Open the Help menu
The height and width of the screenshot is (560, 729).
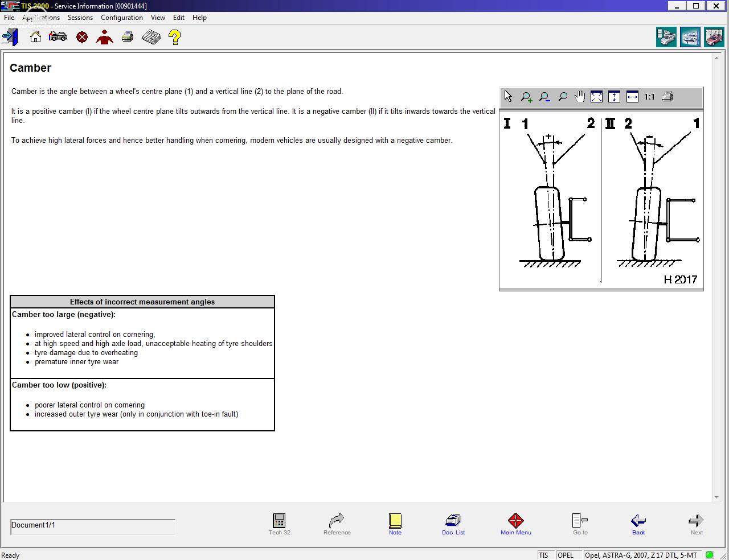[x=199, y=18]
